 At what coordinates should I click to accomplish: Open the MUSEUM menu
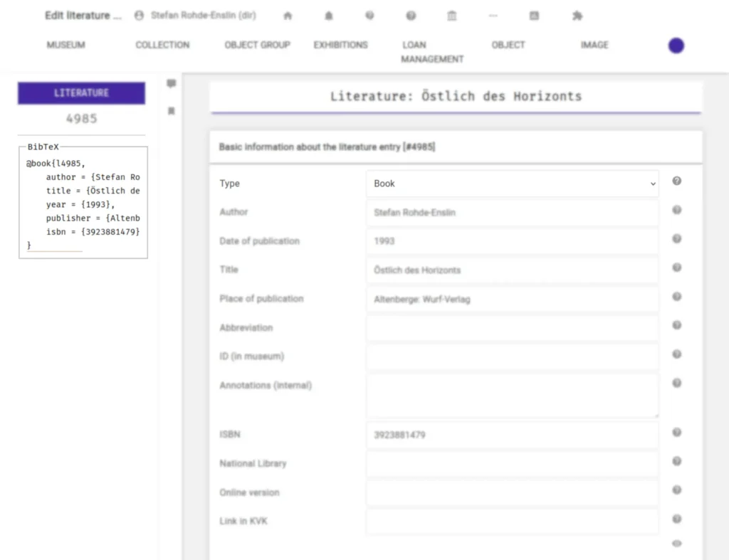click(x=66, y=45)
